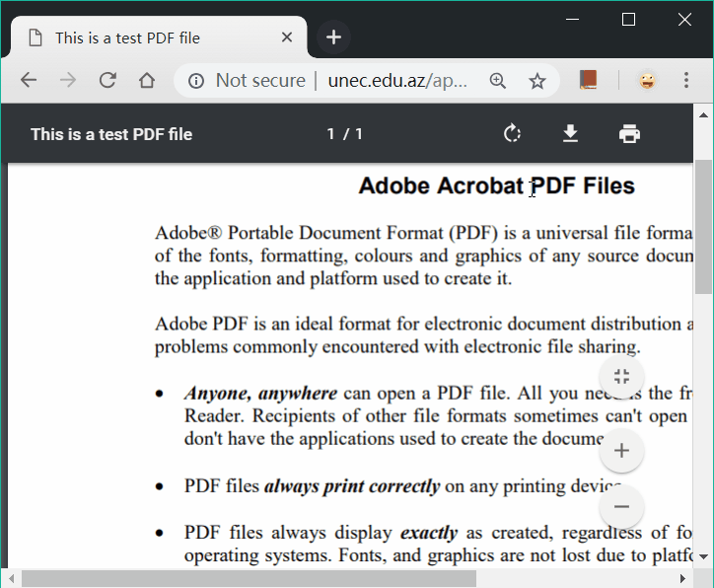Image resolution: width=714 pixels, height=588 pixels.
Task: Click the 'Not secure' label
Action: click(x=260, y=81)
